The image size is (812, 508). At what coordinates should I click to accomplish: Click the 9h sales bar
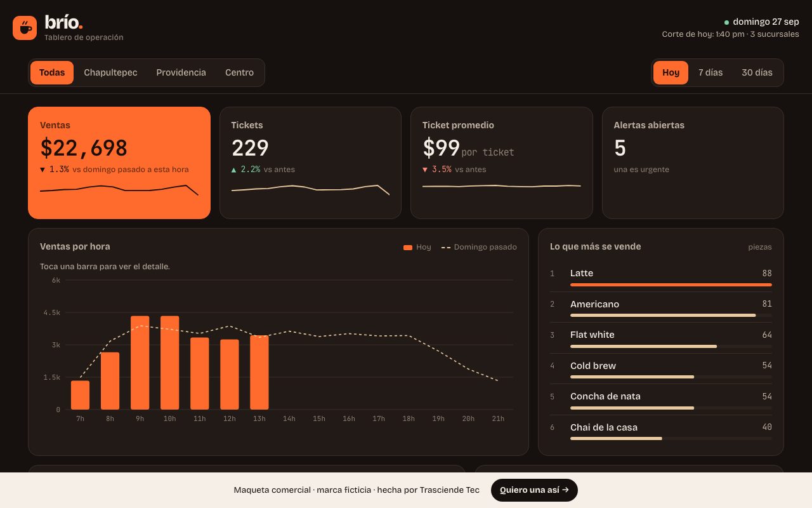[x=140, y=363]
